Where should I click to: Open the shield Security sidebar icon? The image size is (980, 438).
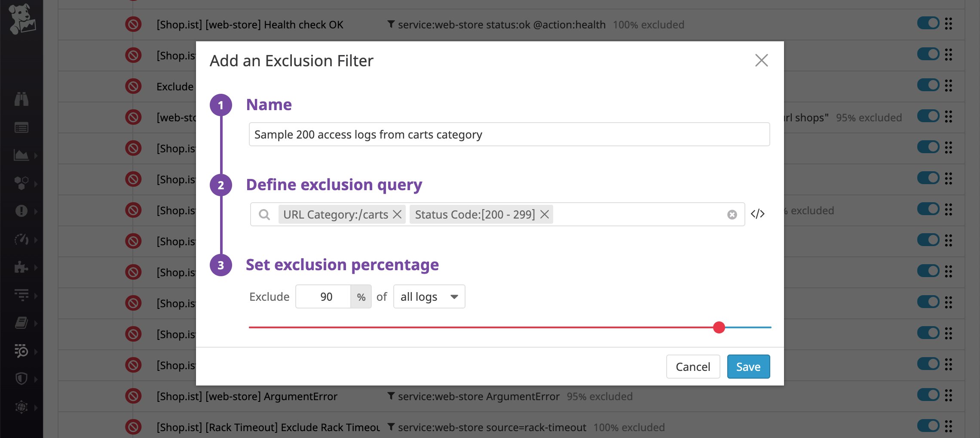click(21, 379)
